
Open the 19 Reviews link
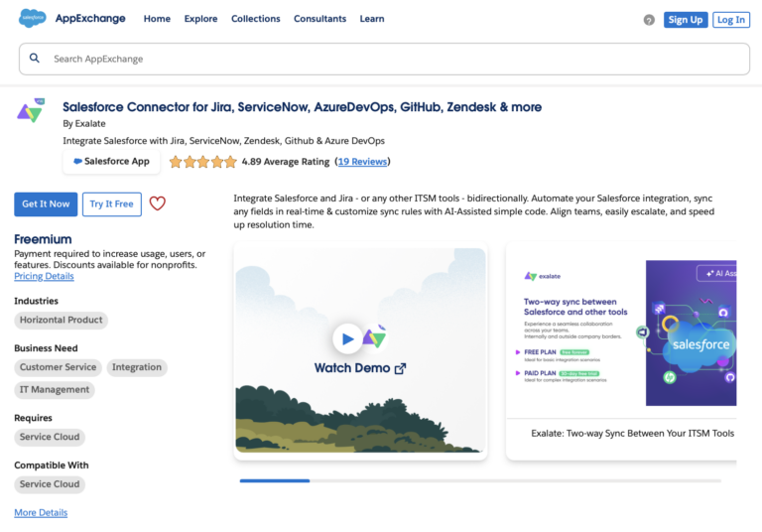point(362,162)
